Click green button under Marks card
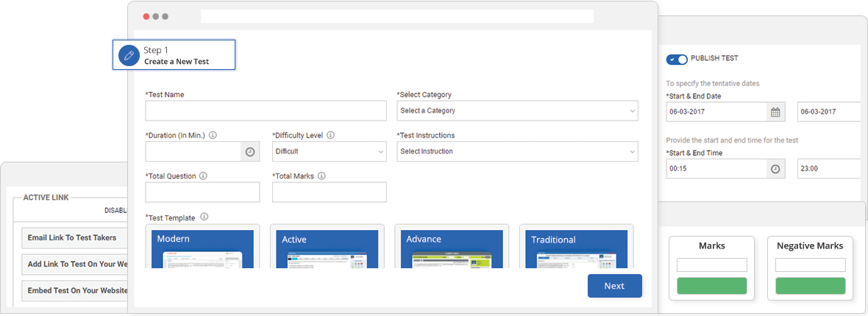Image resolution: width=868 pixels, height=316 pixels. [x=712, y=286]
